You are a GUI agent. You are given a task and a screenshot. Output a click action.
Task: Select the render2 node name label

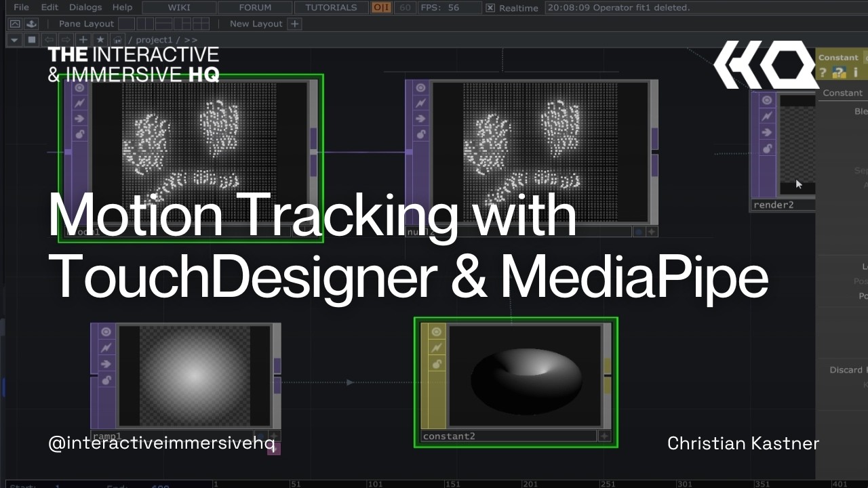774,205
